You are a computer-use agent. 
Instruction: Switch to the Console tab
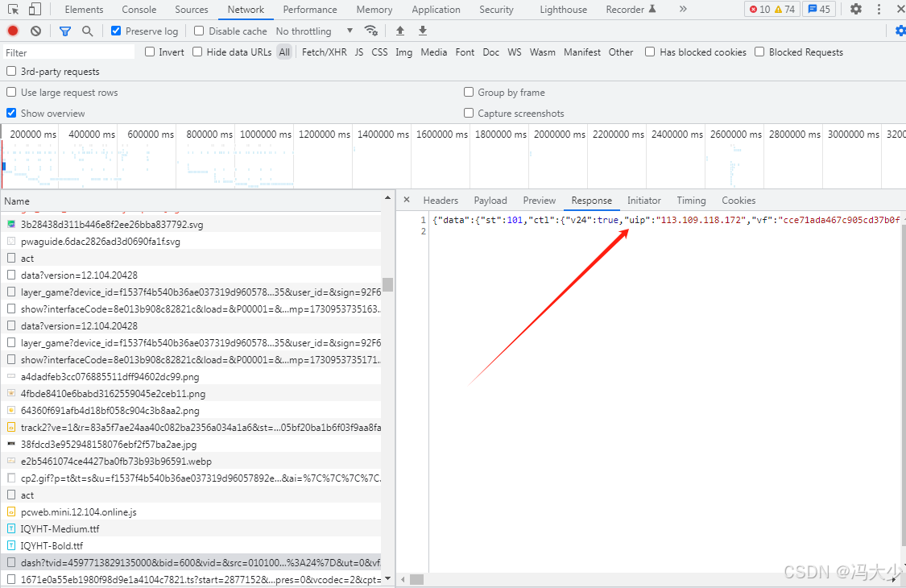tap(139, 9)
